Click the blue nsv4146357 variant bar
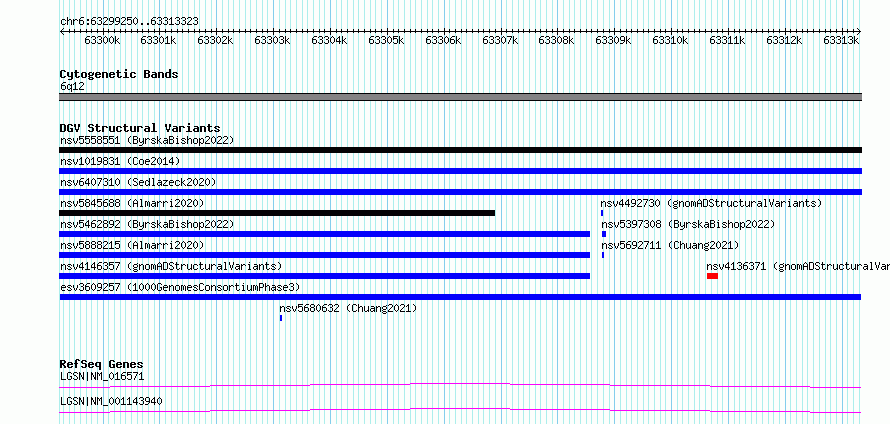Image resolution: width=890 pixels, height=424 pixels. (325, 276)
